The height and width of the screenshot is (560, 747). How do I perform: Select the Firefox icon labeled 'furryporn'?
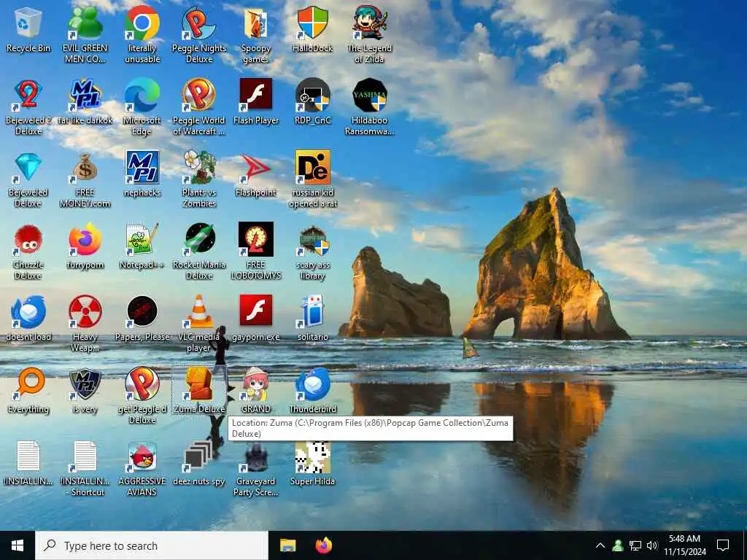(85, 246)
